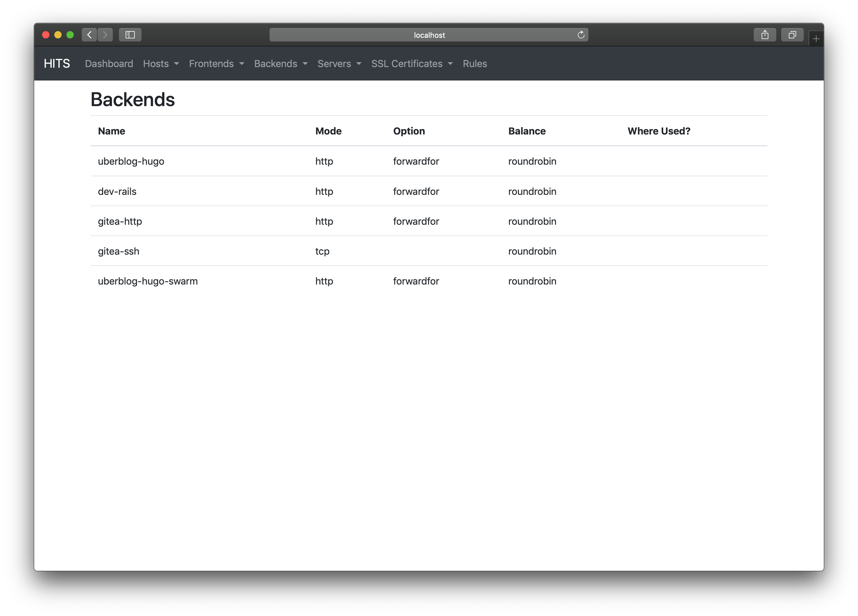The width and height of the screenshot is (858, 616).
Task: Open the Frontends dropdown menu
Action: point(216,63)
